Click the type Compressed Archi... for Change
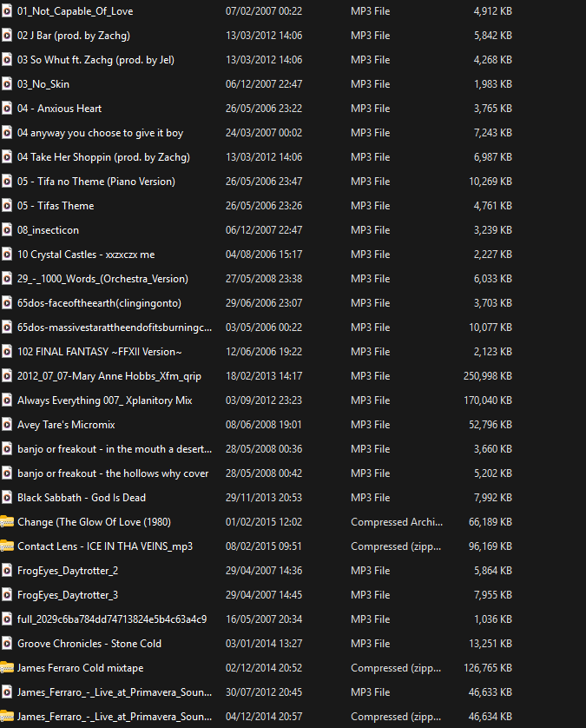586x728 pixels. pos(397,522)
